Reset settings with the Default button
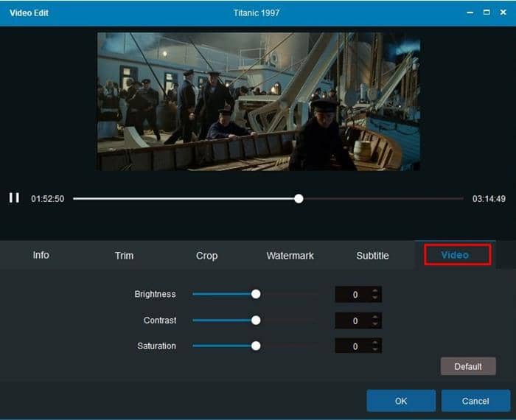 (468, 366)
